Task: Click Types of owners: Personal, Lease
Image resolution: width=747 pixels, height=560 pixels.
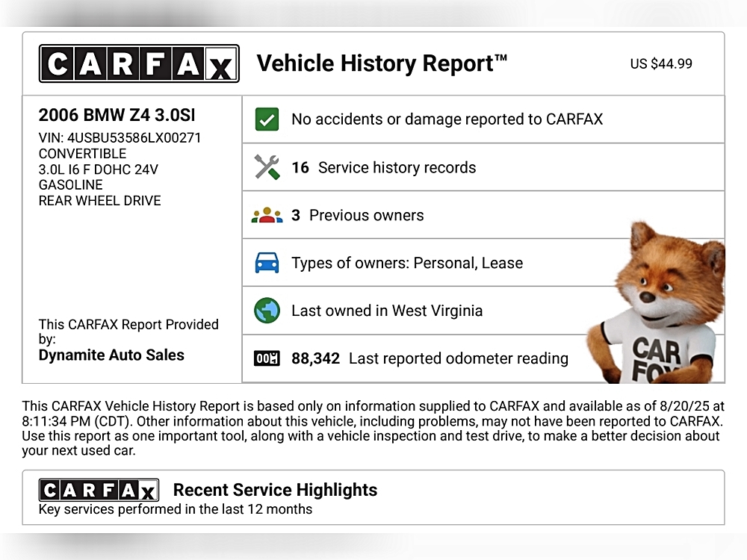Action: pyautogui.click(x=407, y=263)
